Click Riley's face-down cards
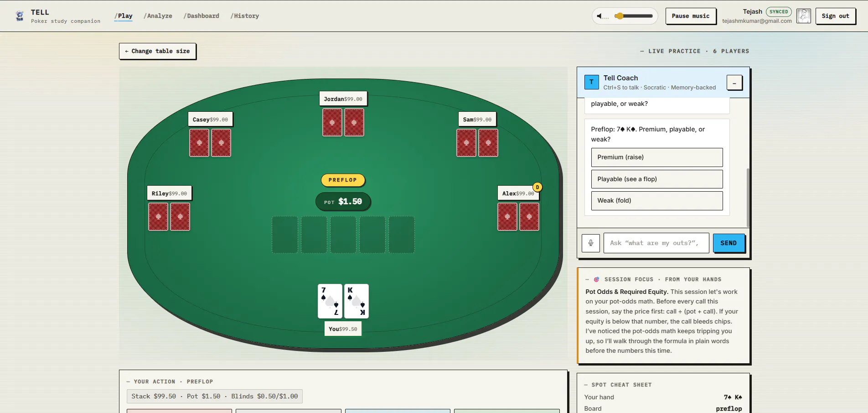The image size is (868, 413). (169, 217)
